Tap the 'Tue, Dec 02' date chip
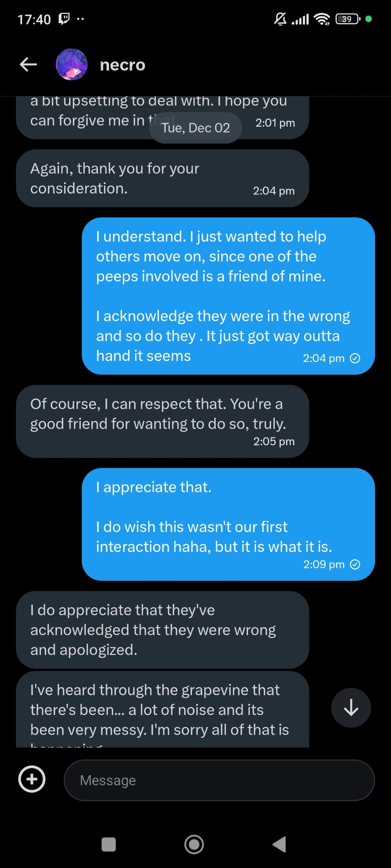The width and height of the screenshot is (391, 868). 195,128
